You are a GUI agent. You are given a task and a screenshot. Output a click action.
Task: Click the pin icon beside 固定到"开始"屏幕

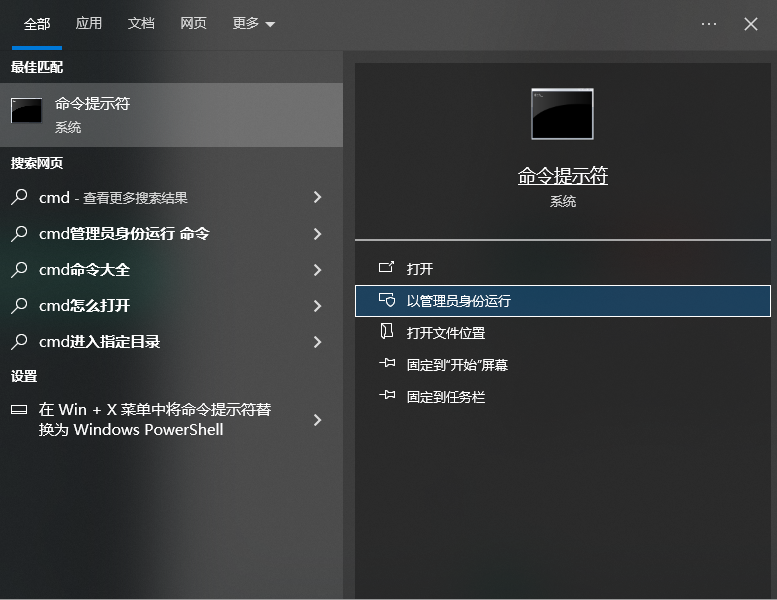(387, 365)
